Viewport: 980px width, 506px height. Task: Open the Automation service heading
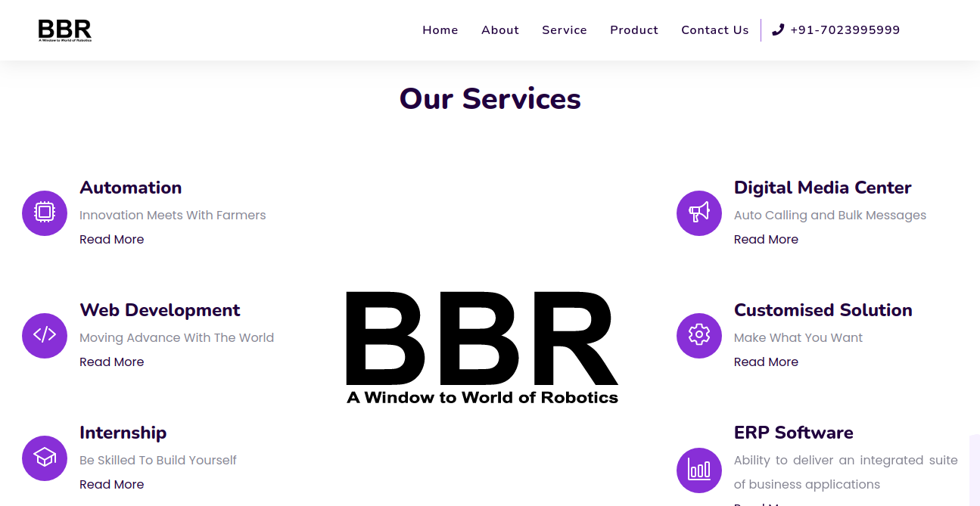(131, 188)
